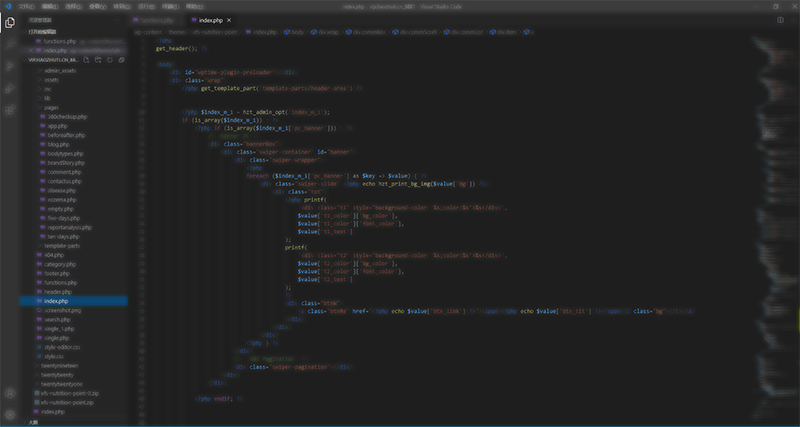Click the Split Editor icon
Image resolution: width=800 pixels, height=427 pixels.
tap(780, 20)
